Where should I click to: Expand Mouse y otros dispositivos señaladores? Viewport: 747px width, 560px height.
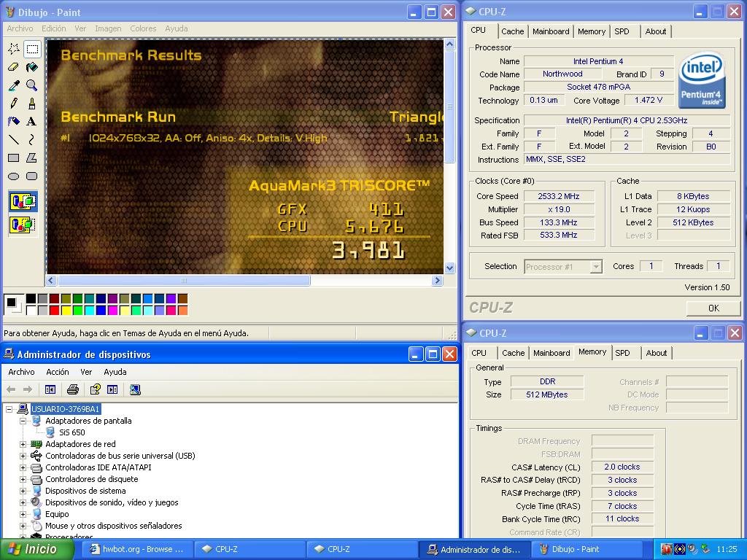[23, 526]
